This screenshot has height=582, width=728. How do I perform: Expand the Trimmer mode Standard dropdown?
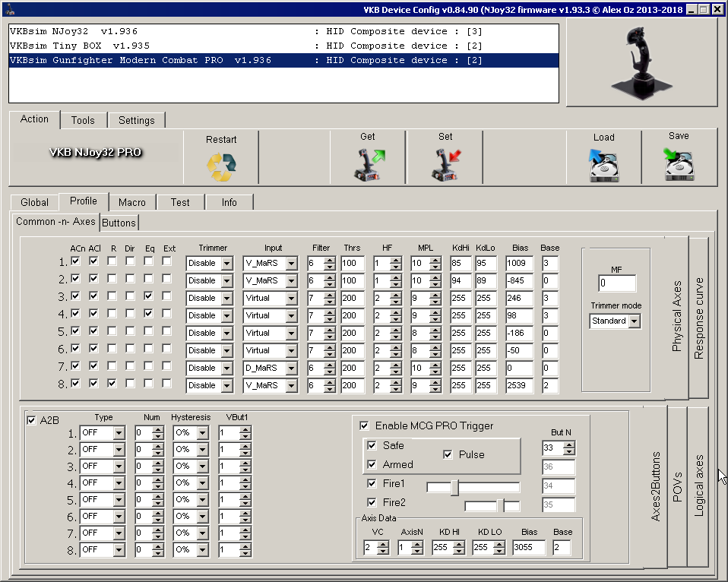(635, 321)
